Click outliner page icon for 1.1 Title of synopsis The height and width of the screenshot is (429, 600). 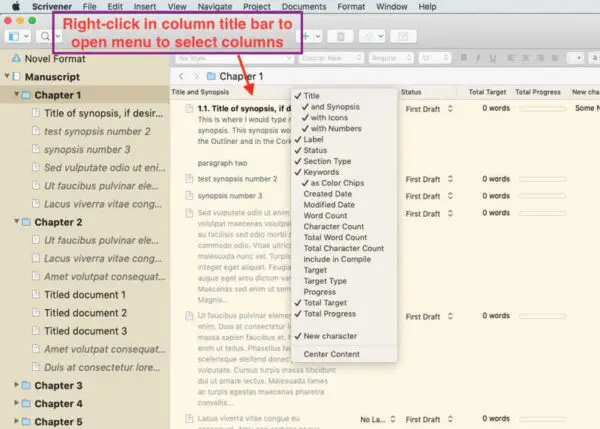click(x=189, y=108)
